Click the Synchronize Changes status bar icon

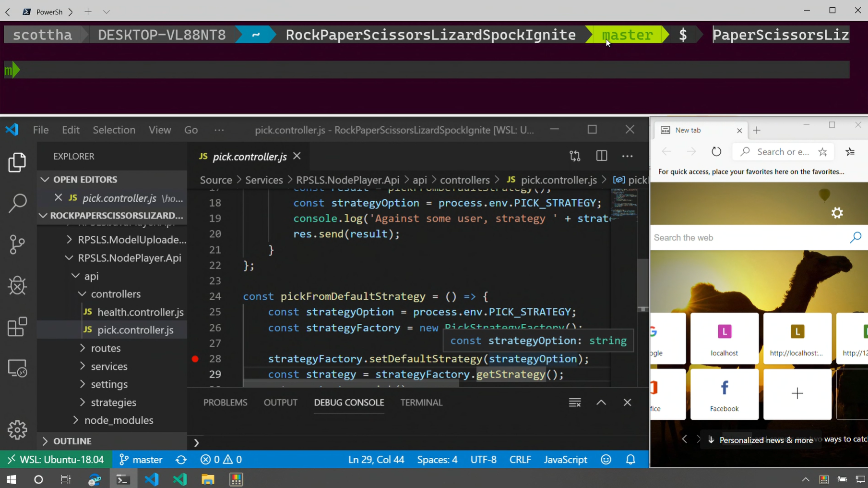[181, 460]
